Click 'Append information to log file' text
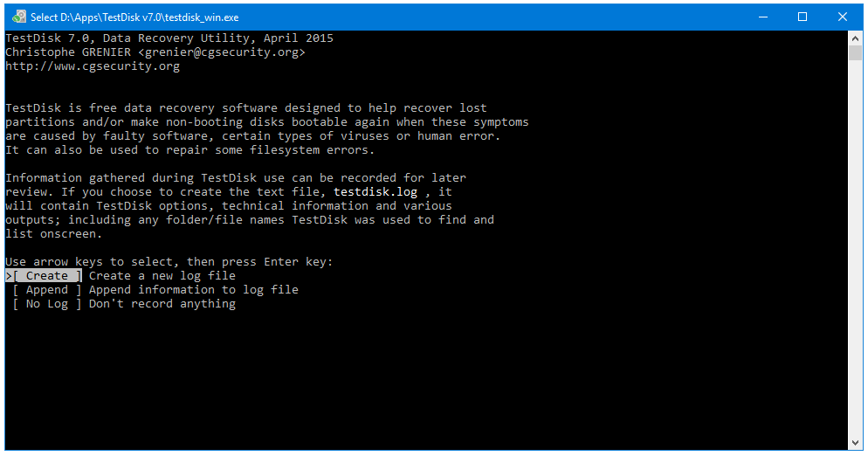This screenshot has height=456, width=868. tap(194, 290)
